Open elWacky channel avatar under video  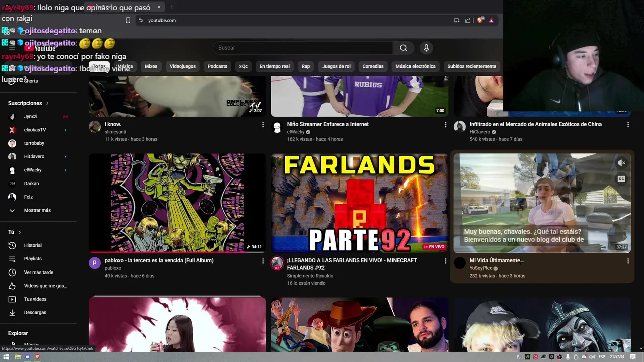[x=277, y=127]
